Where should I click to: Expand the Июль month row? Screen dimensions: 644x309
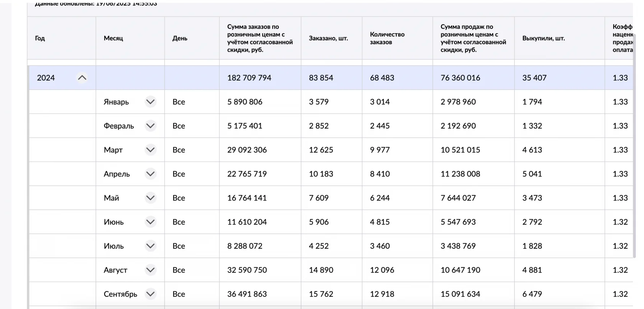tap(151, 246)
